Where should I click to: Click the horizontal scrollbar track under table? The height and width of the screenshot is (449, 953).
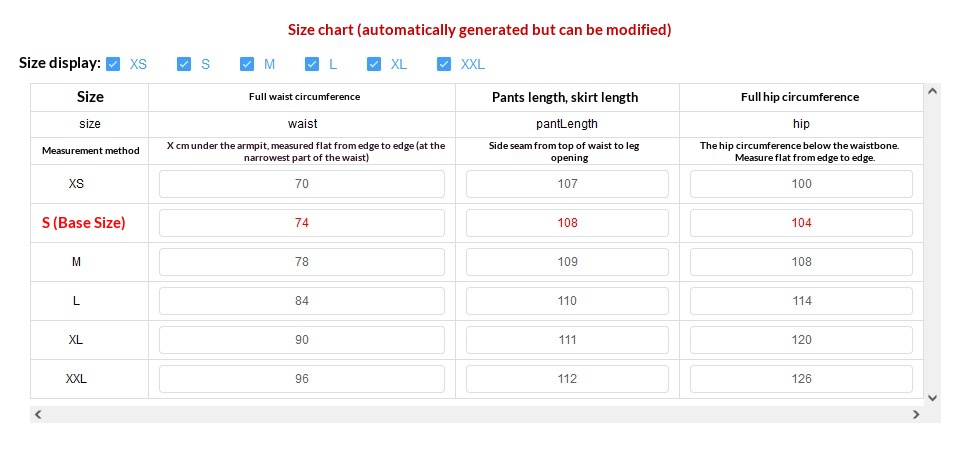(476, 414)
